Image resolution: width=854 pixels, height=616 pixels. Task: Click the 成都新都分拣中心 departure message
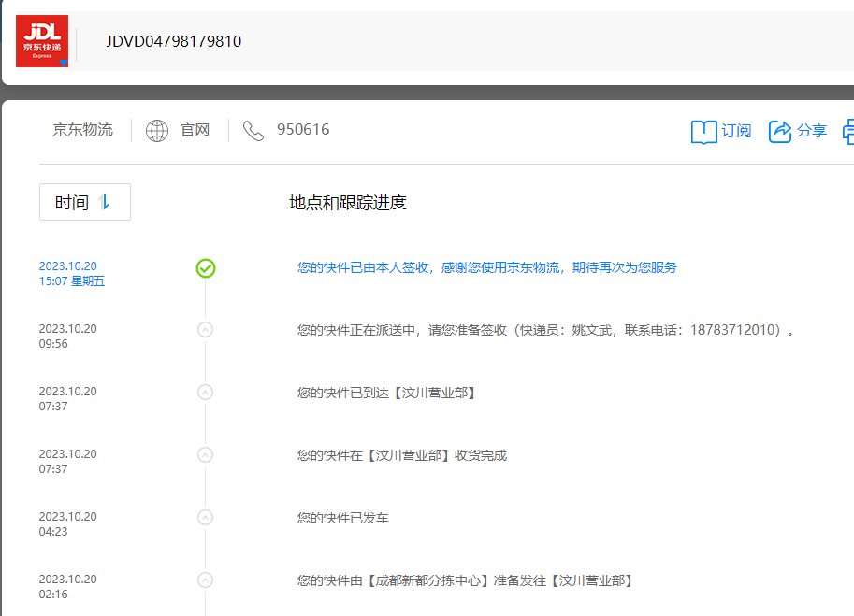[467, 580]
